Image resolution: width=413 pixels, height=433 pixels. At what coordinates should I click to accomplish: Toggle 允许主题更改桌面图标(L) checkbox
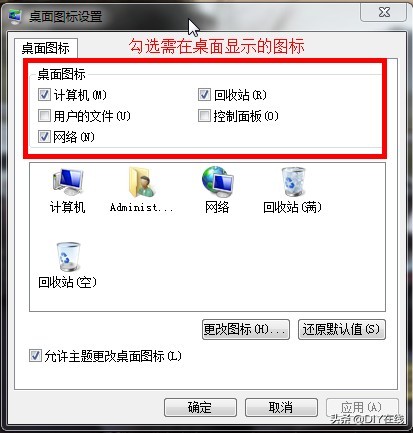[x=35, y=356]
